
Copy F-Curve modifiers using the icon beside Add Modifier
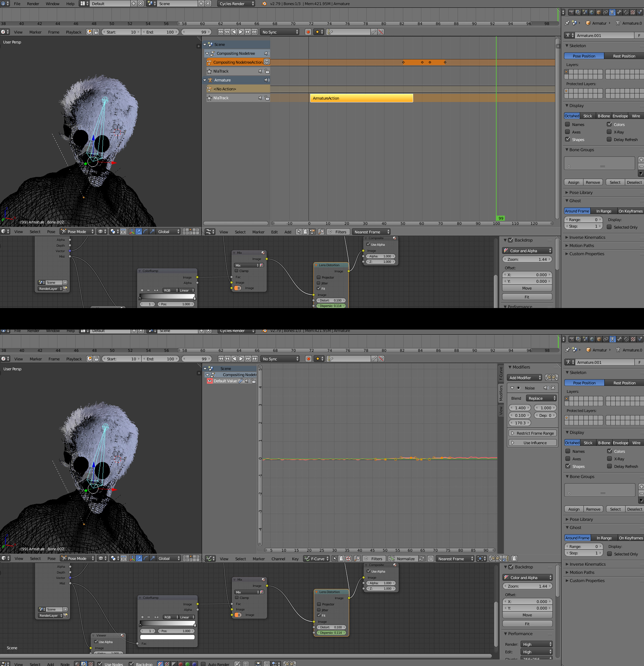(x=548, y=377)
